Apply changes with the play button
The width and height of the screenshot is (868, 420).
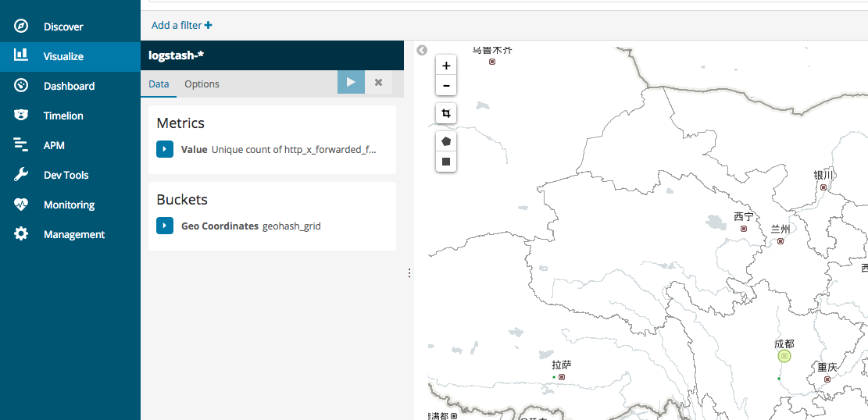351,82
